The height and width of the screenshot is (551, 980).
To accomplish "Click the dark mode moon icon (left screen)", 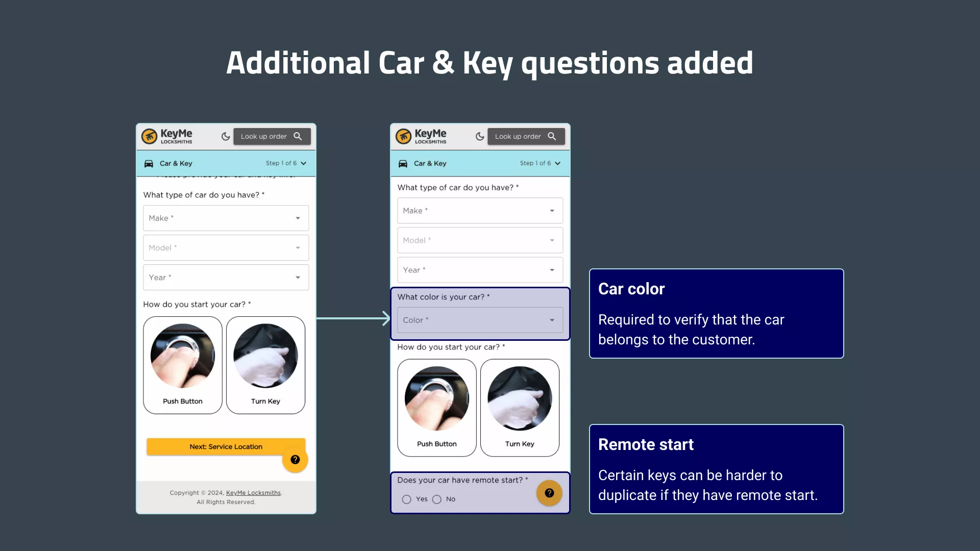I will 226,136.
